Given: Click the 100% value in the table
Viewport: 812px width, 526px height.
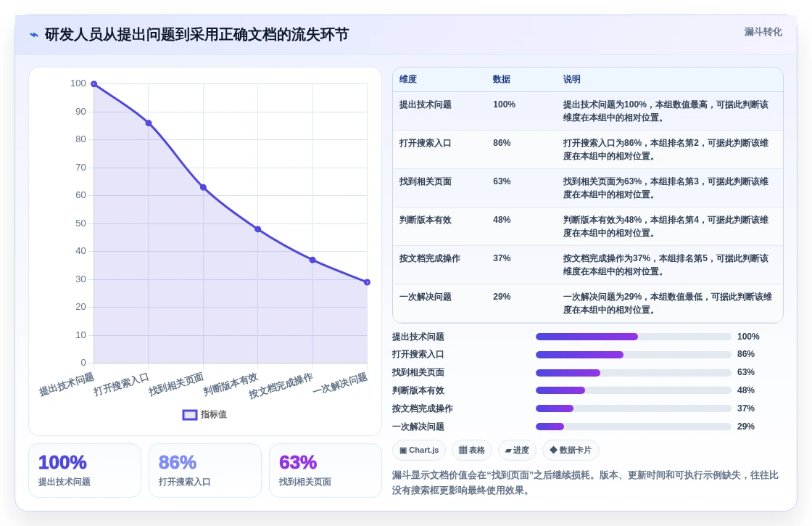Looking at the screenshot, I should click(504, 104).
